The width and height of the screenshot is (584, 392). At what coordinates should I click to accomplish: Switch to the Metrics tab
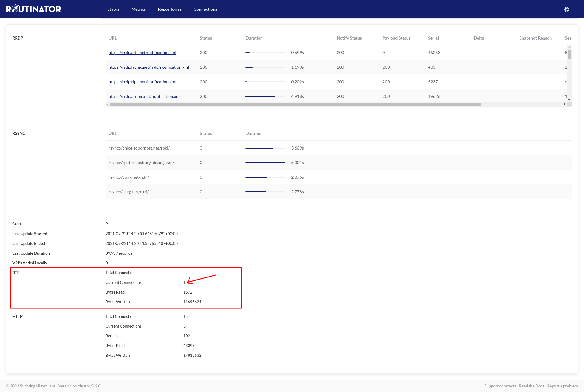pyautogui.click(x=138, y=9)
